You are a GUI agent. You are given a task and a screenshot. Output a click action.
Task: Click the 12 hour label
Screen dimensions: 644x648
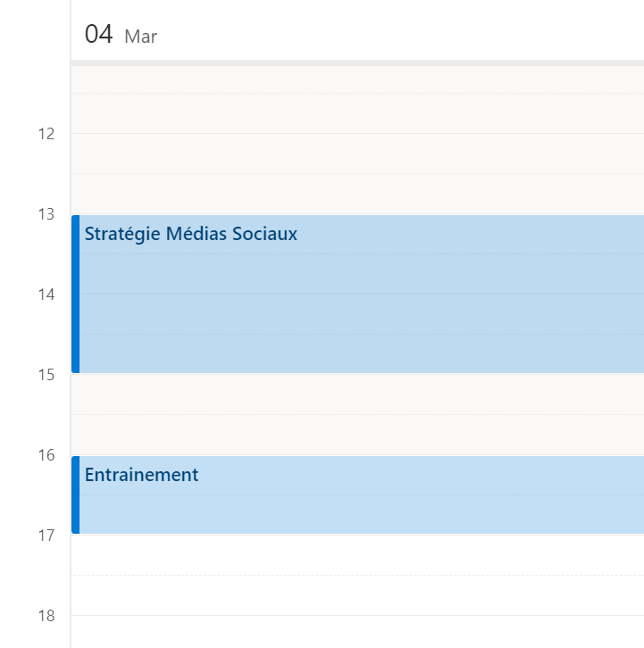[46, 134]
